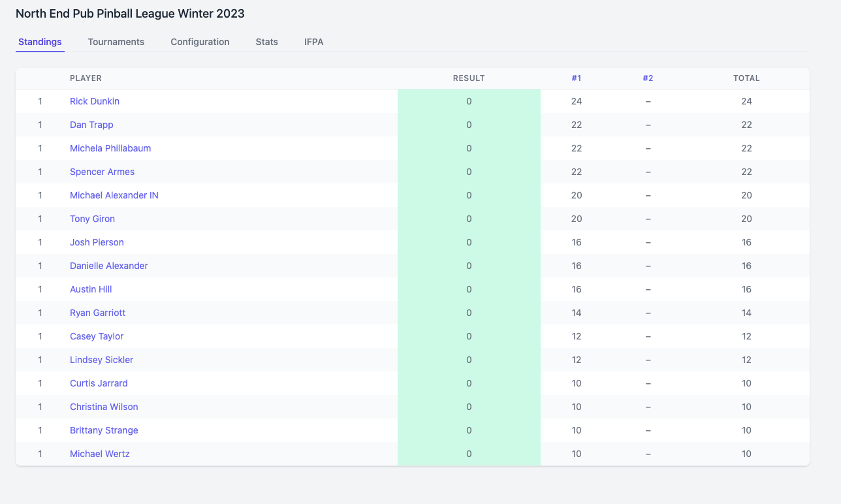Open tournament #2 column link
Screen dimensions: 841x504
coord(648,78)
